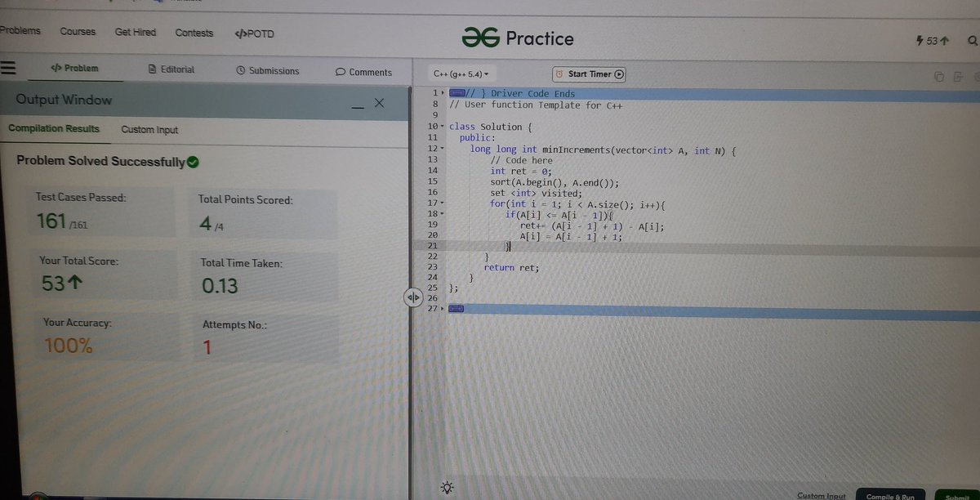Open the Get Hired menu
The width and height of the screenshot is (980, 500).
(136, 32)
